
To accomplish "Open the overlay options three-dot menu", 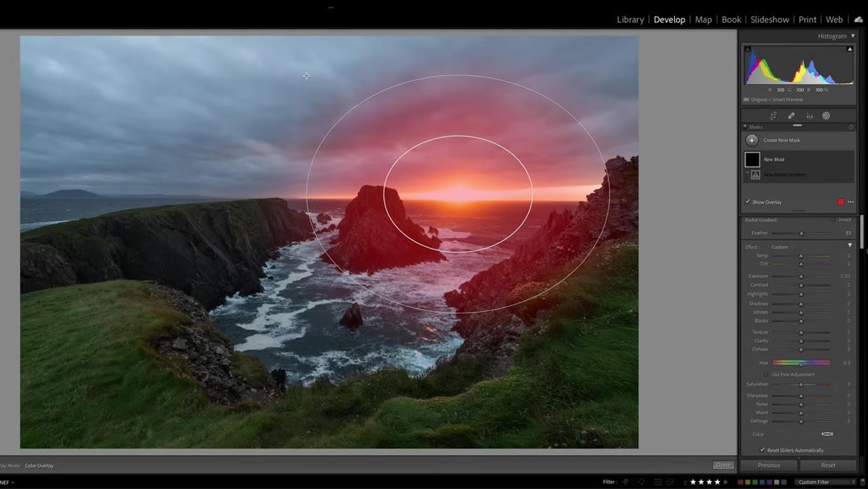I will coord(851,202).
